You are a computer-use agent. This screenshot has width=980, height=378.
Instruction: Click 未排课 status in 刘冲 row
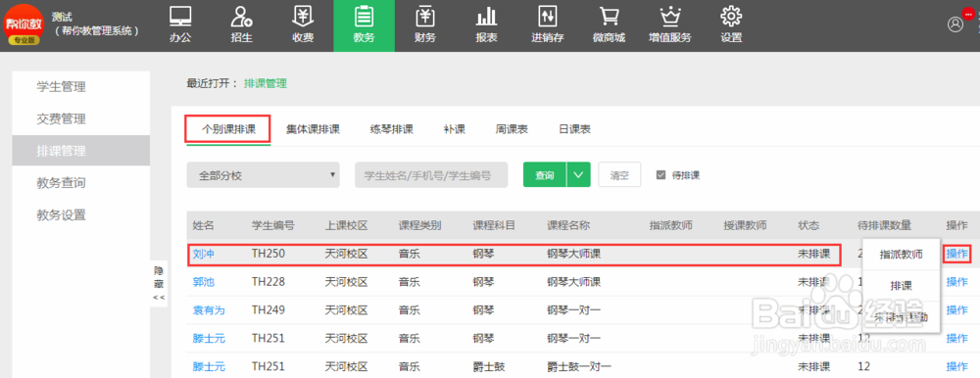pos(813,254)
